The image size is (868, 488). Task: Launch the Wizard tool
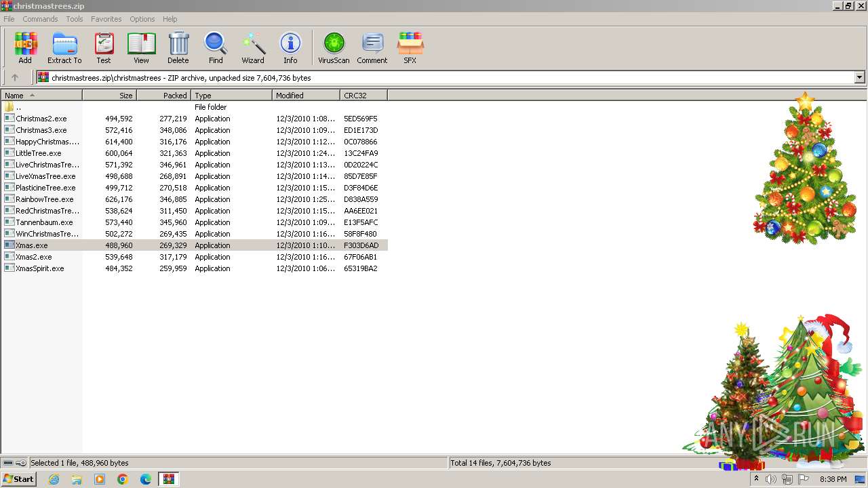coord(253,47)
